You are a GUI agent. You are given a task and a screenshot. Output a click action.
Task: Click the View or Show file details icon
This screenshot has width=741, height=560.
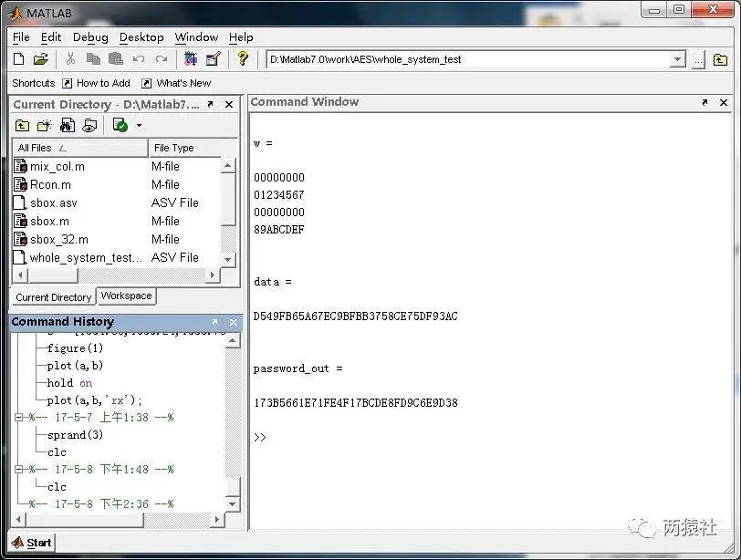[89, 126]
